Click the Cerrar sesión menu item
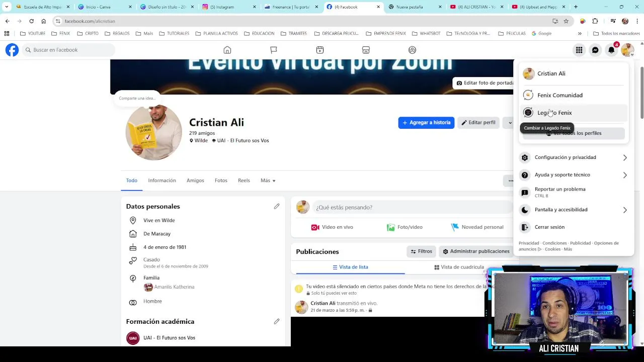 tap(574, 227)
